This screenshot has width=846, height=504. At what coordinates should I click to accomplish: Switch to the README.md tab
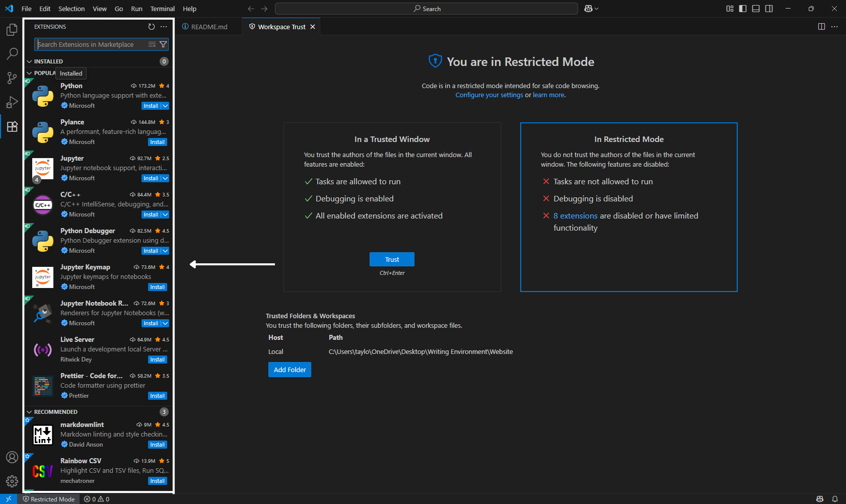[x=208, y=27]
